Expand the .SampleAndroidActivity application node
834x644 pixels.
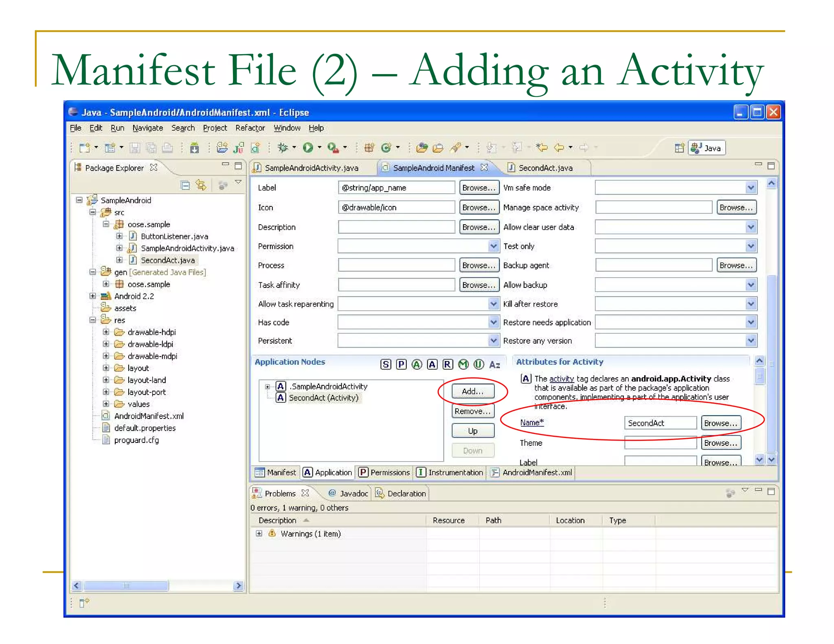pyautogui.click(x=268, y=386)
